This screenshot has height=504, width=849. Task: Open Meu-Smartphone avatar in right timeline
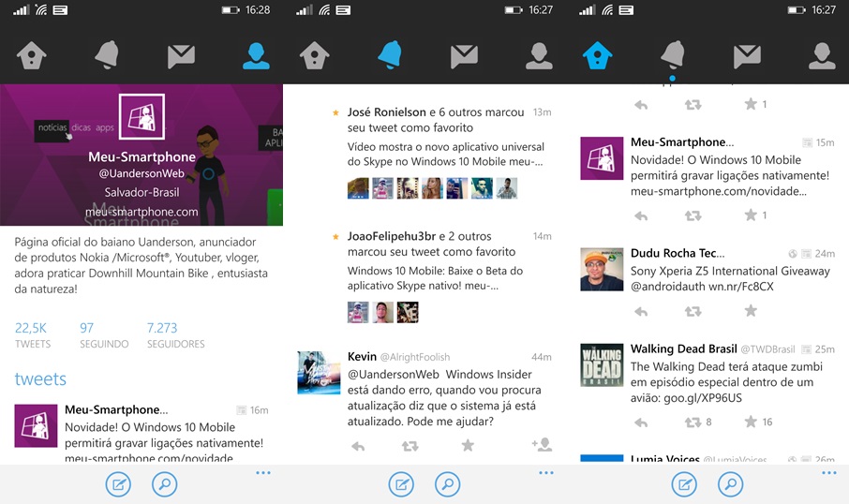pos(602,158)
